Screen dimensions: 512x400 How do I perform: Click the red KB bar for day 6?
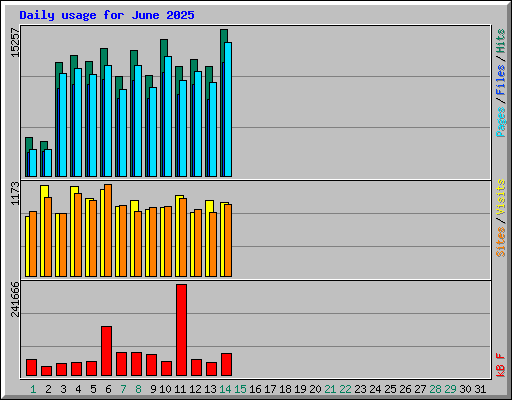click(106, 351)
